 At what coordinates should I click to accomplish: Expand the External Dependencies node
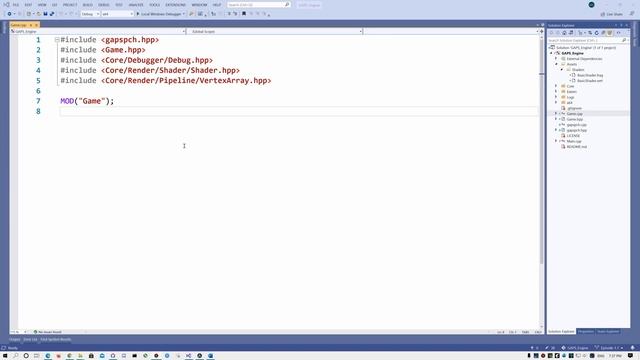coord(556,59)
